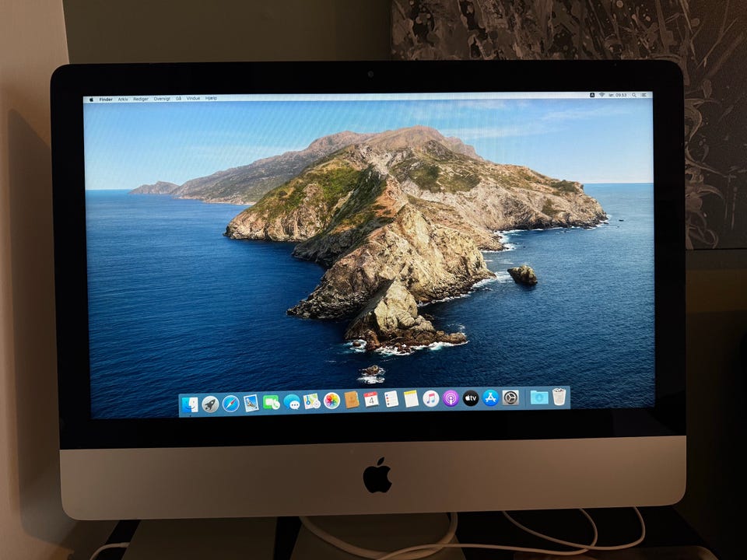
Task: Open the Gå menu
Action: click(x=179, y=99)
